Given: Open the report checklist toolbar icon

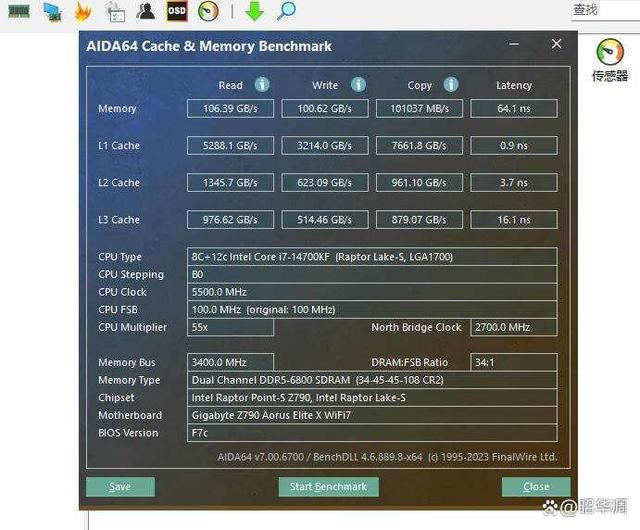Looking at the screenshot, I should click(x=115, y=11).
